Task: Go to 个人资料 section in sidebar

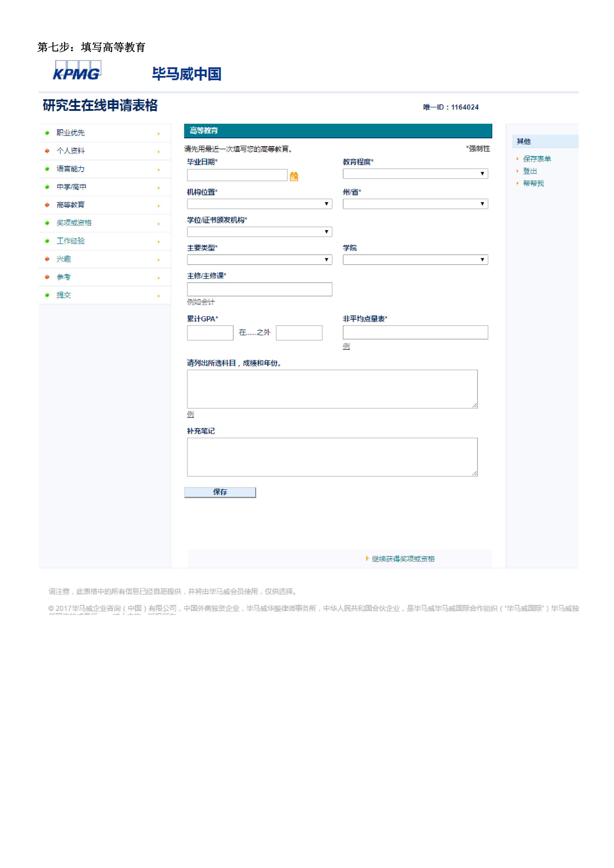Action: tap(71, 151)
